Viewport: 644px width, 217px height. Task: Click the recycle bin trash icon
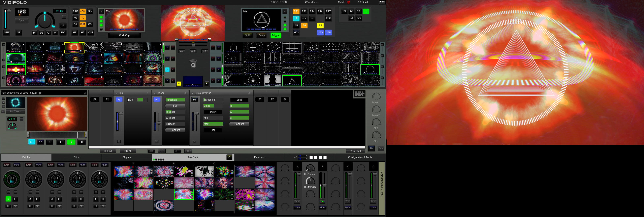click(193, 64)
